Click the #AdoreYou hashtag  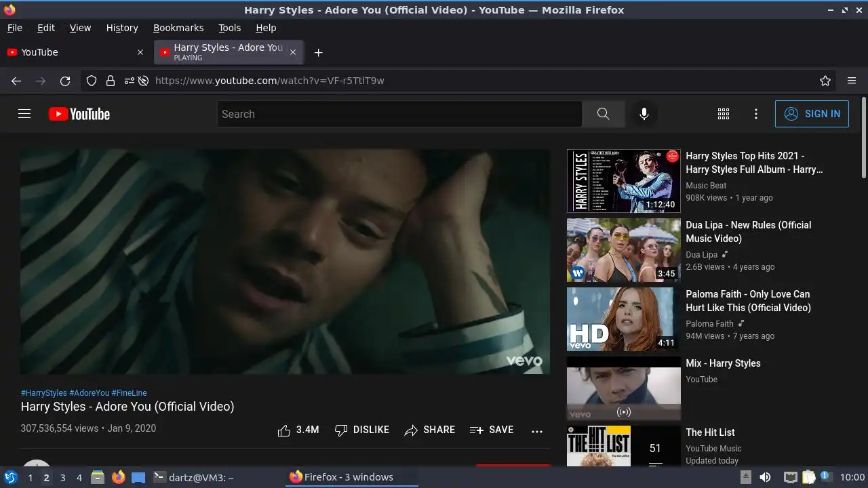90,393
